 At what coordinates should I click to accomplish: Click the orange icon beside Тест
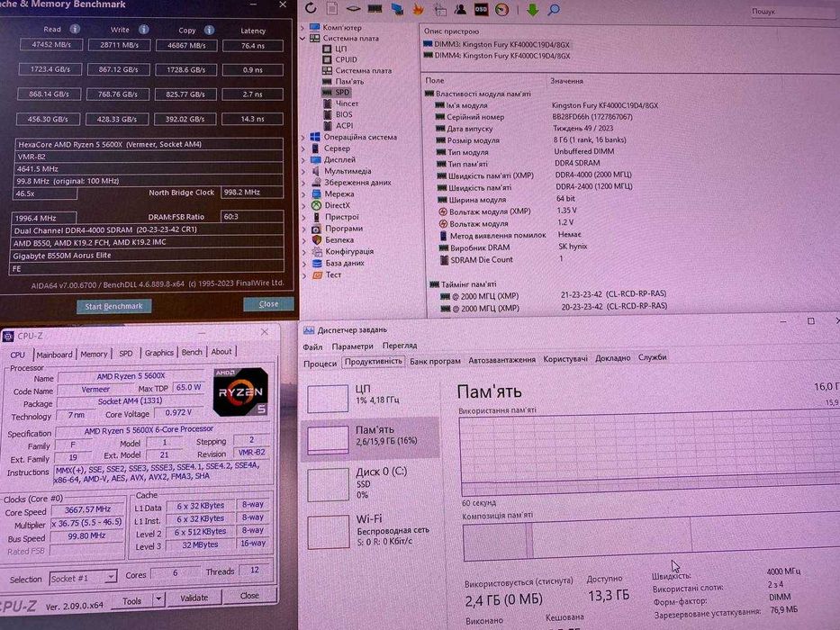317,274
